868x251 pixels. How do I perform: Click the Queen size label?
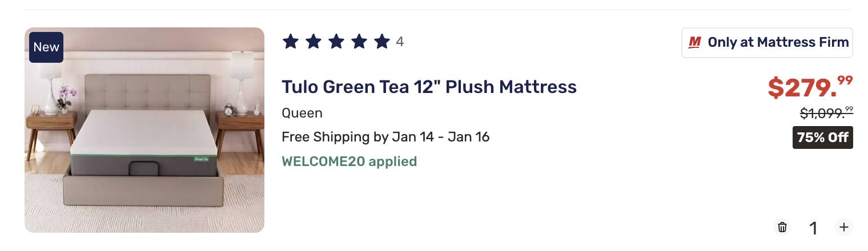pyautogui.click(x=302, y=113)
